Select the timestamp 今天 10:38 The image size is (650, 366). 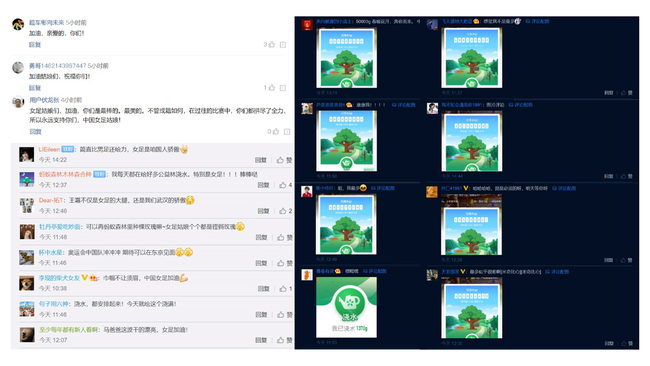coord(53,288)
